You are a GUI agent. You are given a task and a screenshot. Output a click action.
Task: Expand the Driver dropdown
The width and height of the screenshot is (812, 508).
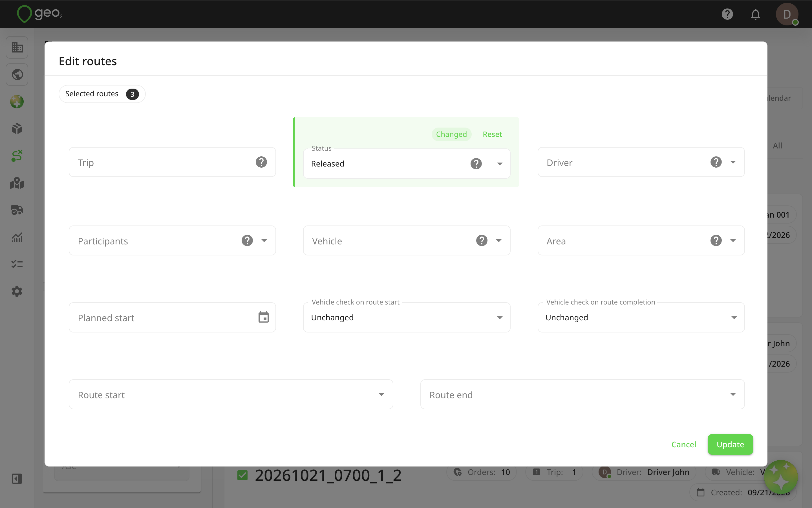pos(733,162)
